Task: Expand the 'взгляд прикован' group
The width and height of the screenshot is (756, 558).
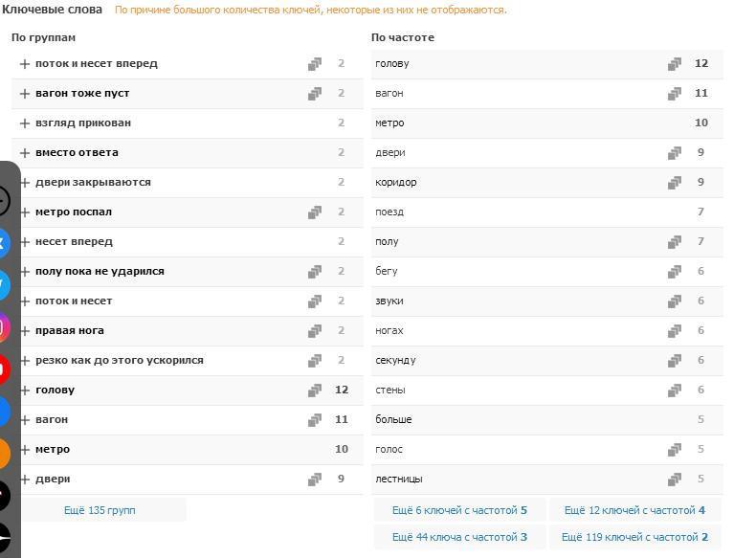Action: point(25,123)
